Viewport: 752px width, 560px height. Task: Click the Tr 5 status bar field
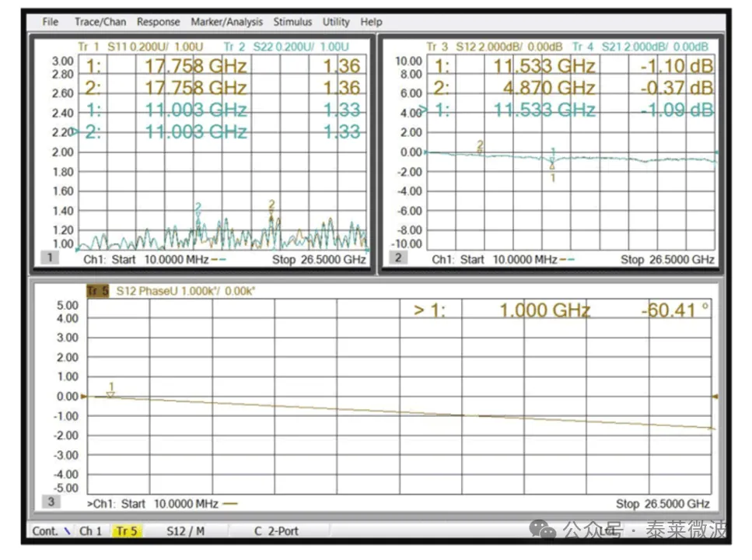pyautogui.click(x=126, y=530)
